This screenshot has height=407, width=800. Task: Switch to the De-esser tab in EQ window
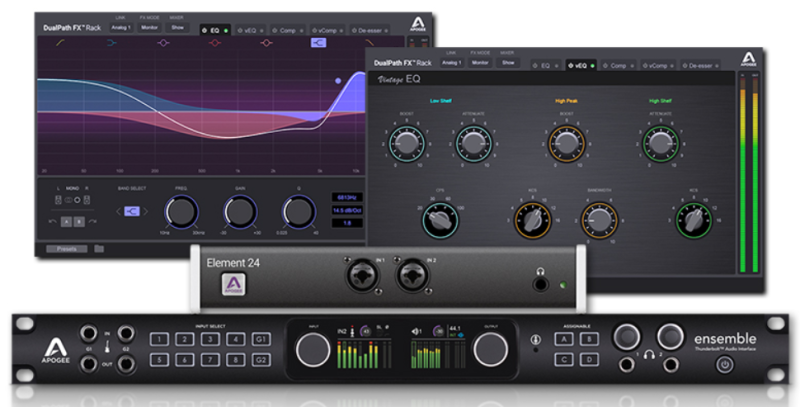click(370, 31)
